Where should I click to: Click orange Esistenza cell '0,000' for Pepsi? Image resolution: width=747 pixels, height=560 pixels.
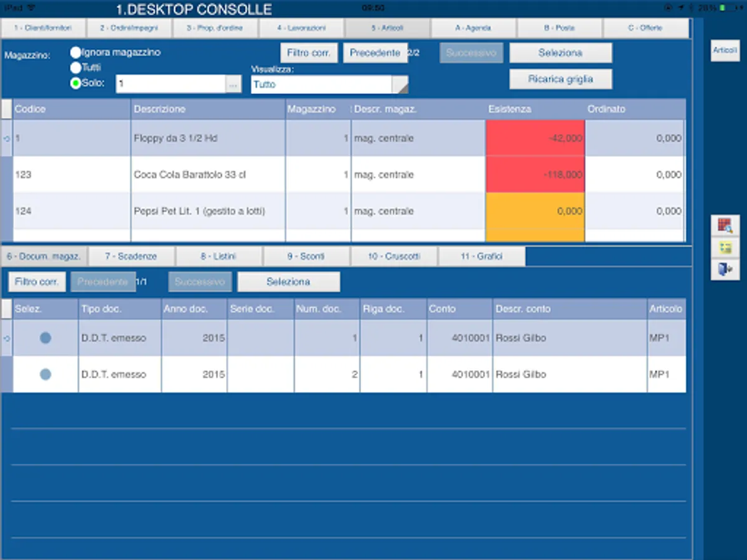click(535, 211)
